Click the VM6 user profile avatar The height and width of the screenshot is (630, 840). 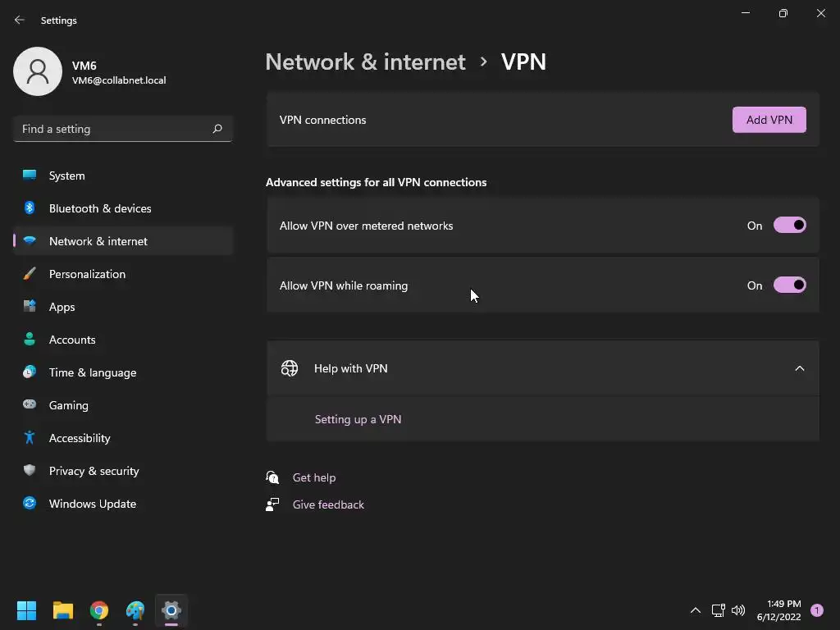(38, 71)
